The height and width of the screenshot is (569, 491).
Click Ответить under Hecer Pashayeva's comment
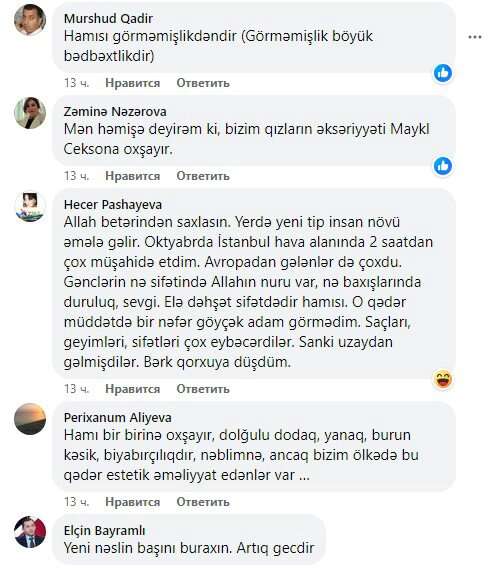203,389
